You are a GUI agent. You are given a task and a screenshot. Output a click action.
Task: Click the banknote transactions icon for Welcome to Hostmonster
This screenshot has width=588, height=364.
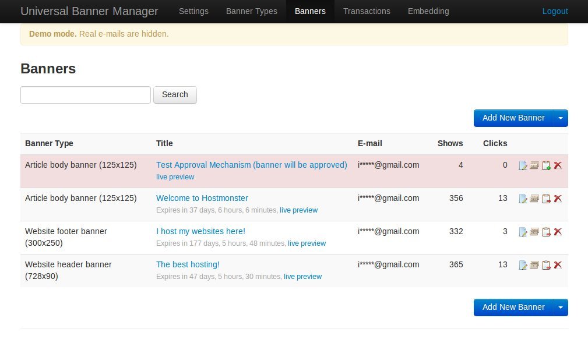[x=534, y=199]
